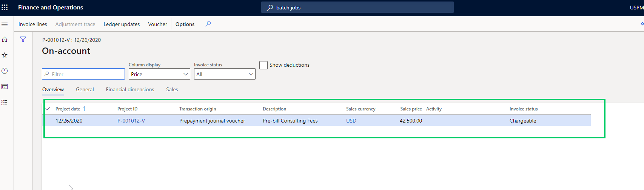Click the filter funnel icon

(x=23, y=39)
